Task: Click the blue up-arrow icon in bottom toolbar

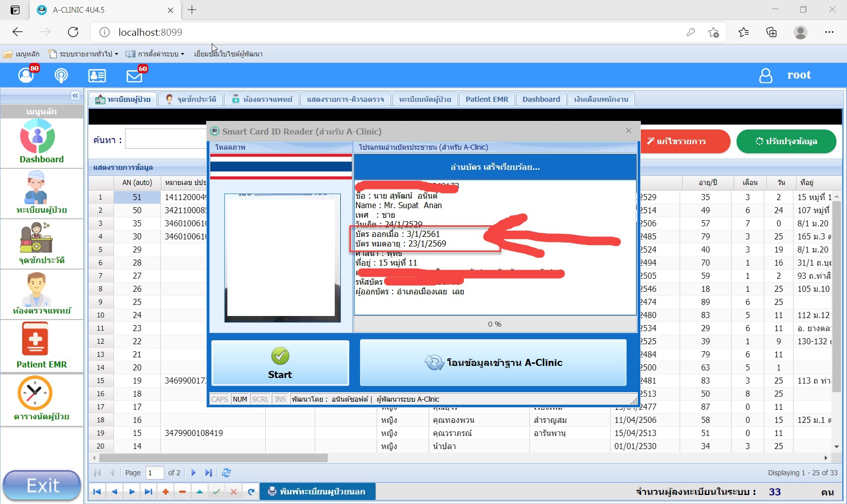Action: [x=200, y=491]
